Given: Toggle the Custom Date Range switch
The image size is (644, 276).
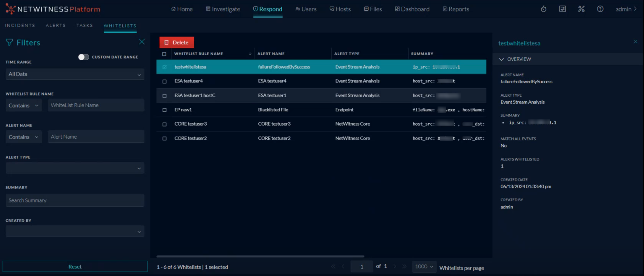Looking at the screenshot, I should (x=83, y=57).
